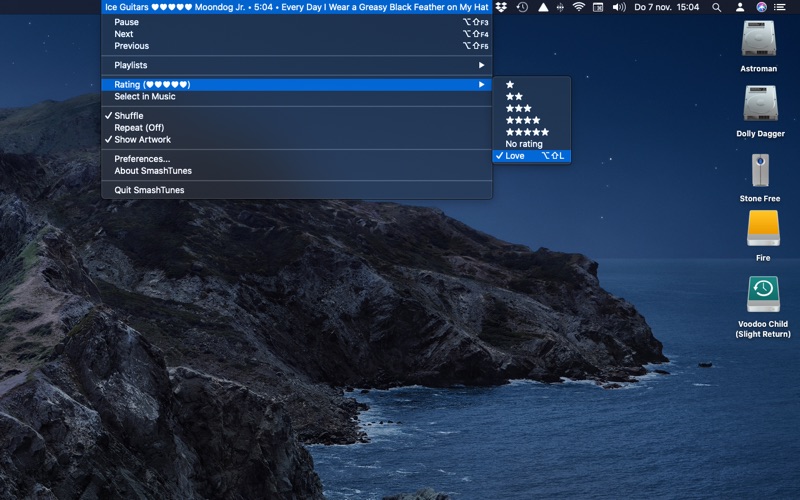Click the volume speaker icon
Screen dimensions: 800x500
click(618, 7)
